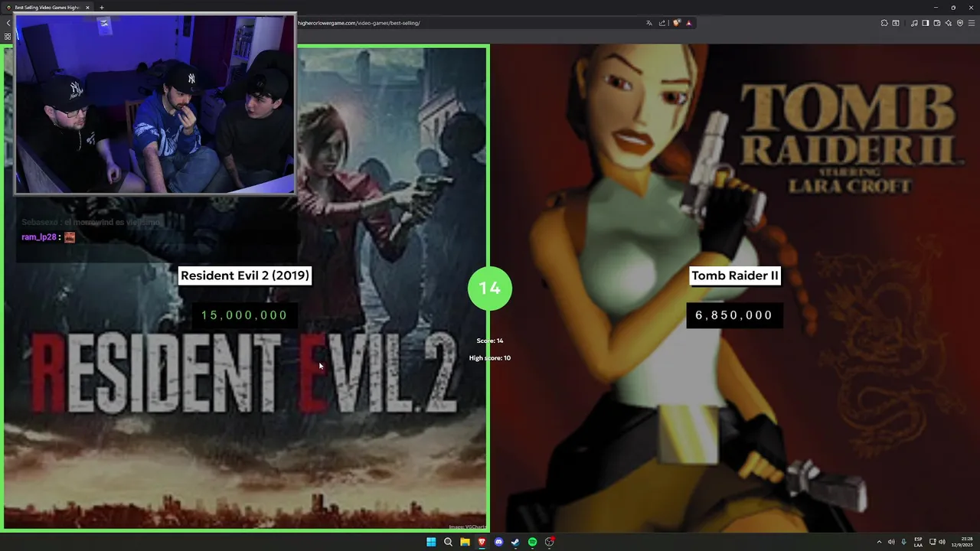Click the Tomb Raider II title label
The width and height of the screenshot is (980, 551).
coord(735,275)
